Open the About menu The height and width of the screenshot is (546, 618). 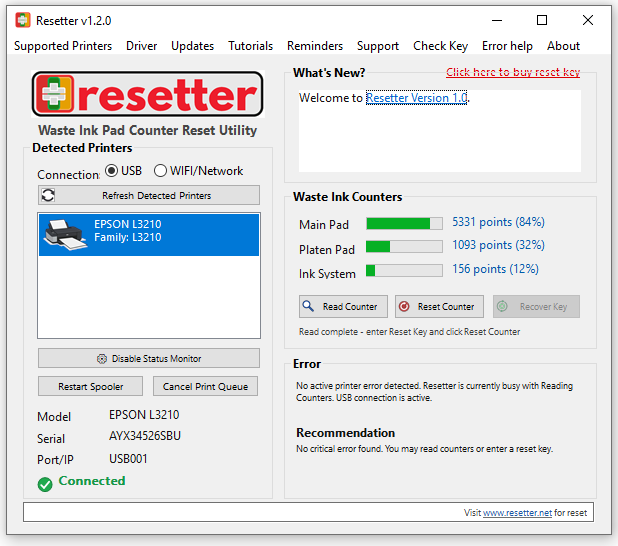563,46
